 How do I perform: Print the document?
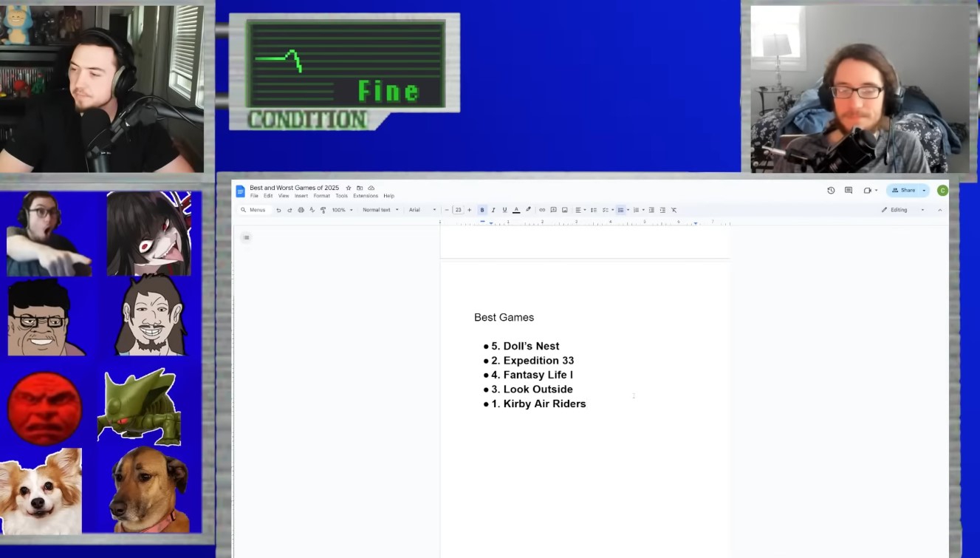[301, 210]
